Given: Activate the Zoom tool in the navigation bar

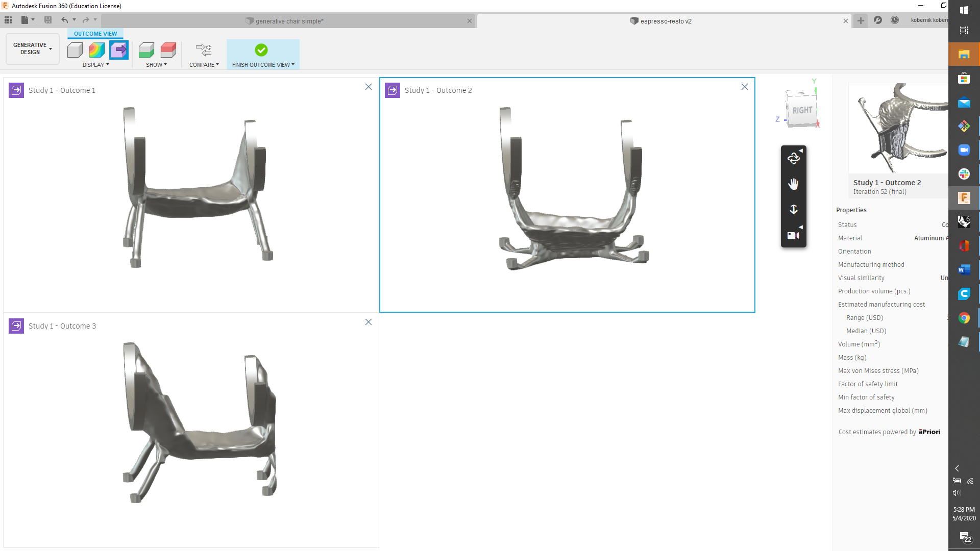Looking at the screenshot, I should click(793, 209).
